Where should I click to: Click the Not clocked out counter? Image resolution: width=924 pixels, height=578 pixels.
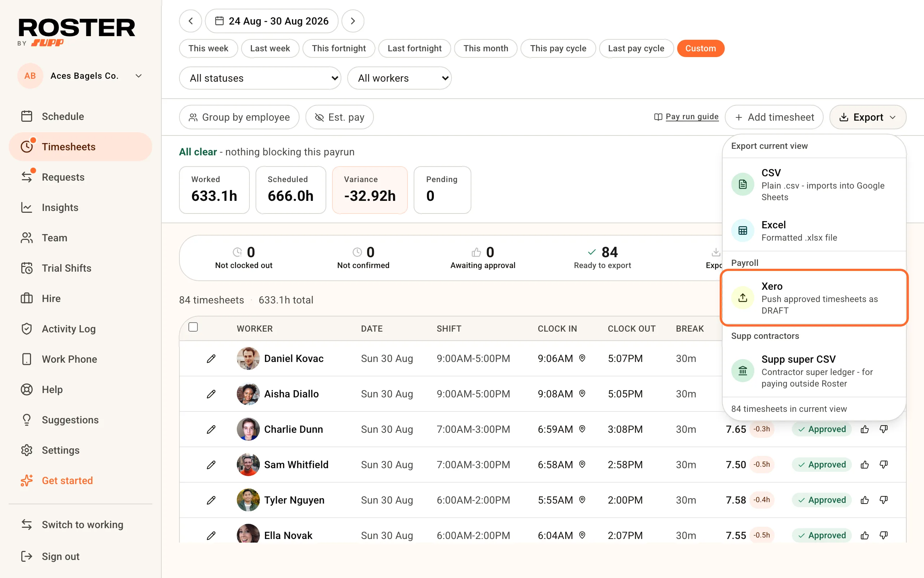244,258
